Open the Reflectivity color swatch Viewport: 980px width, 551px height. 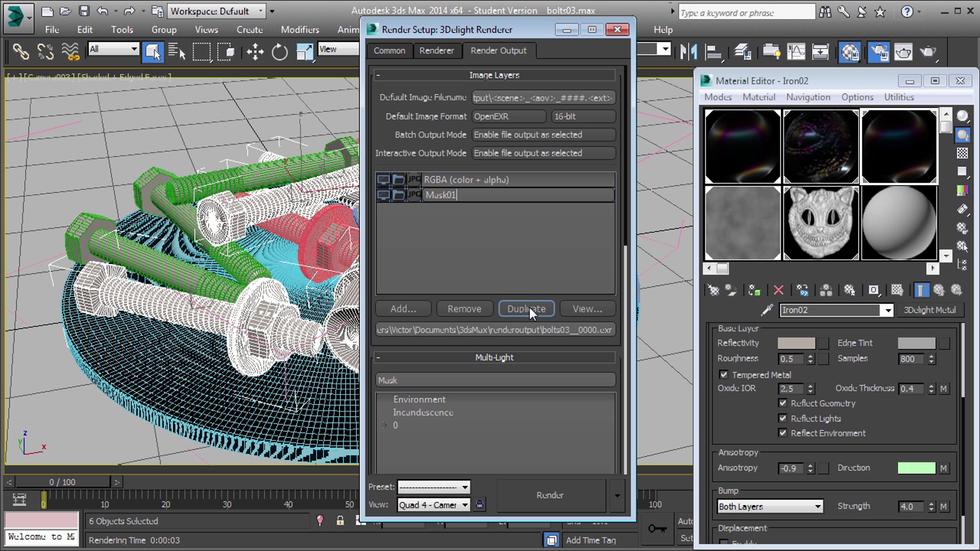(x=796, y=343)
